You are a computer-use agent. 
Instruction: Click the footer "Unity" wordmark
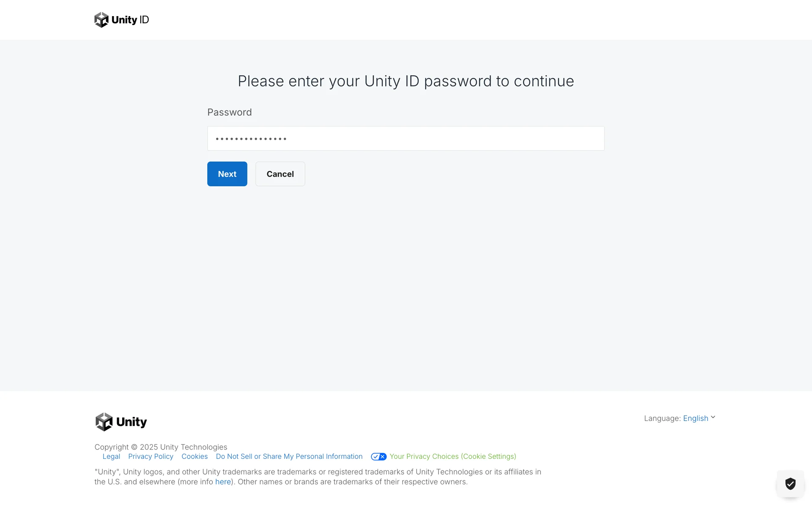click(132, 422)
